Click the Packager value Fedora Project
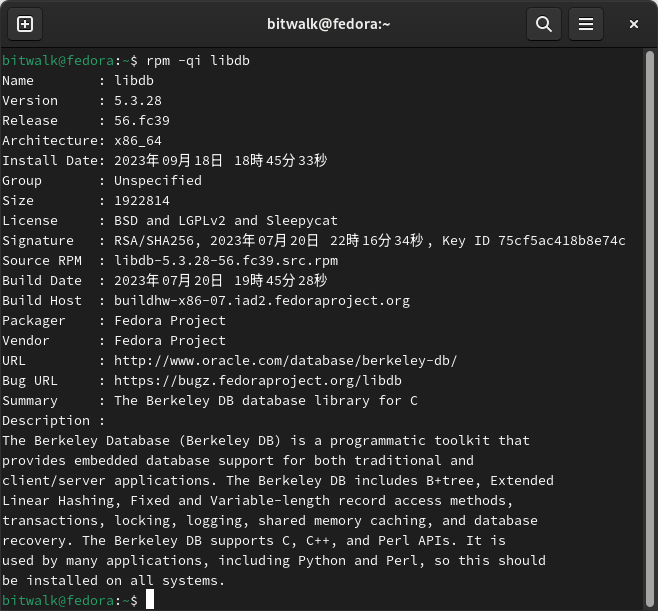This screenshot has width=658, height=611. tap(170, 321)
